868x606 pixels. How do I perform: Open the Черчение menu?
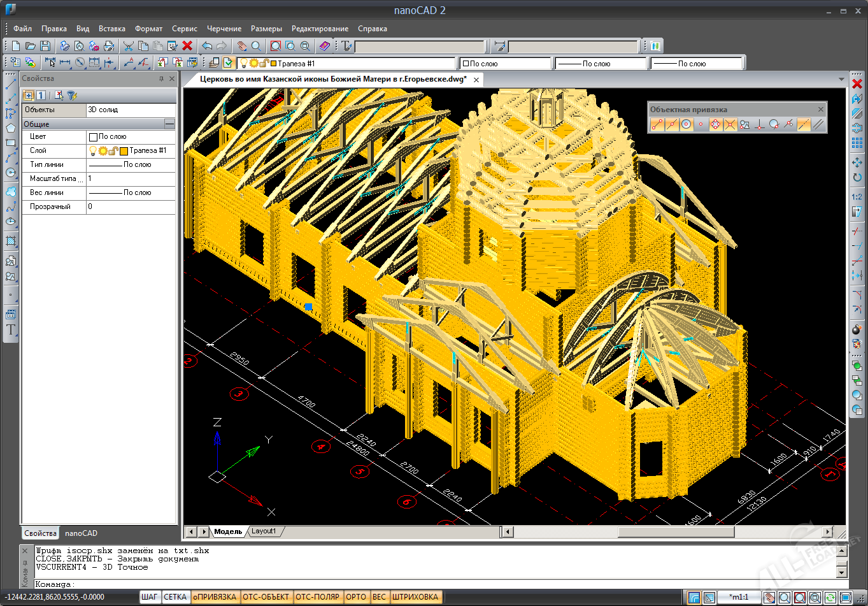pyautogui.click(x=224, y=29)
